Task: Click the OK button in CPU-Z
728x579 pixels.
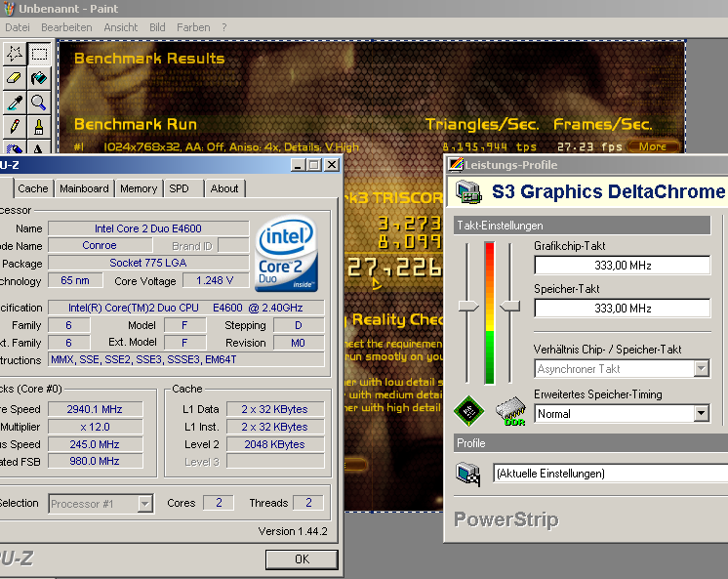Action: click(302, 559)
